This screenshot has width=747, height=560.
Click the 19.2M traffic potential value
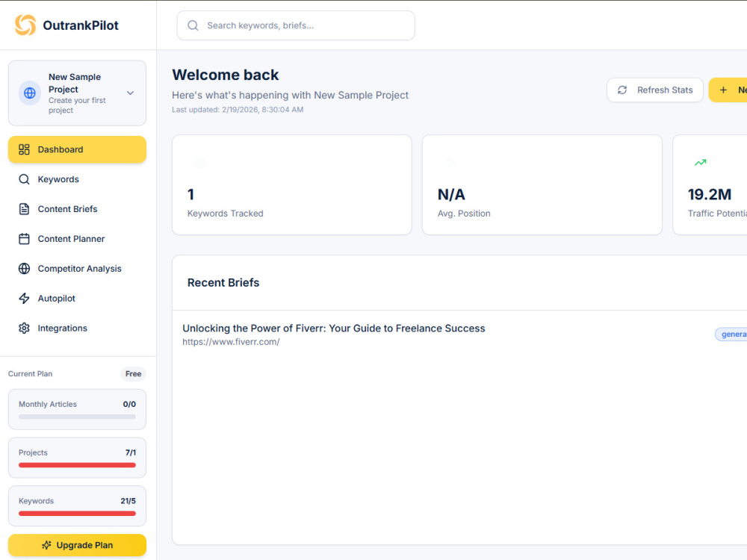coord(710,194)
